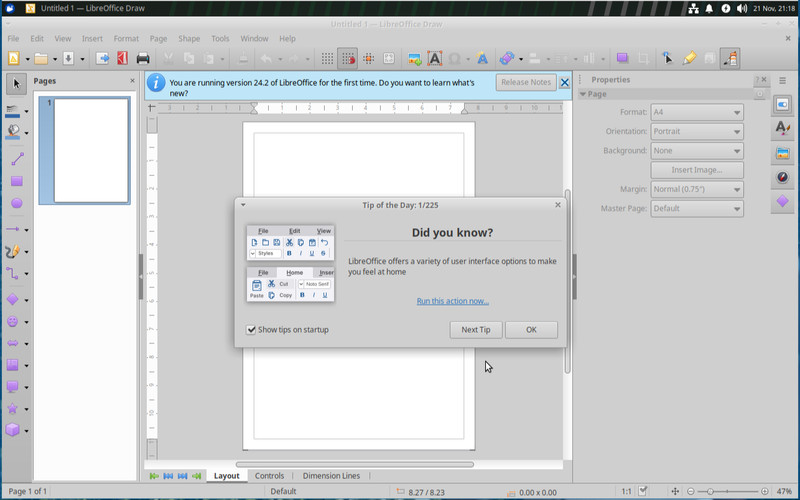
Task: Click the 47% zoom level value
Action: [784, 491]
